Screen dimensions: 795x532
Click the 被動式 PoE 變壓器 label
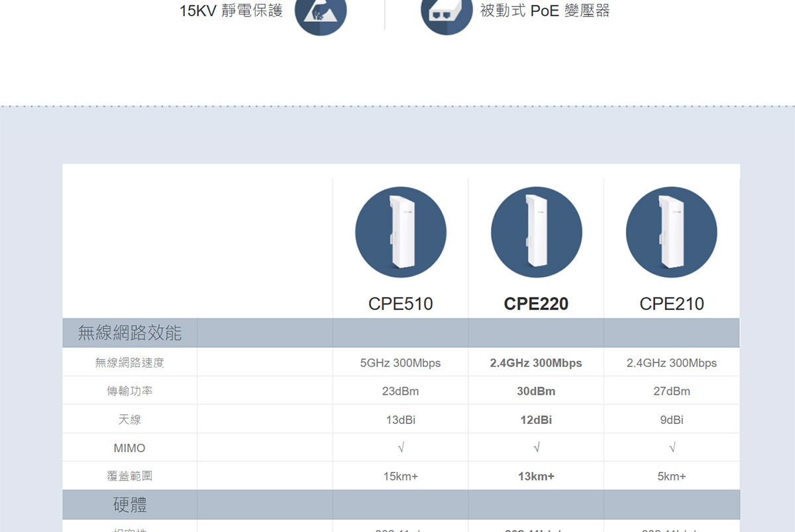click(545, 11)
